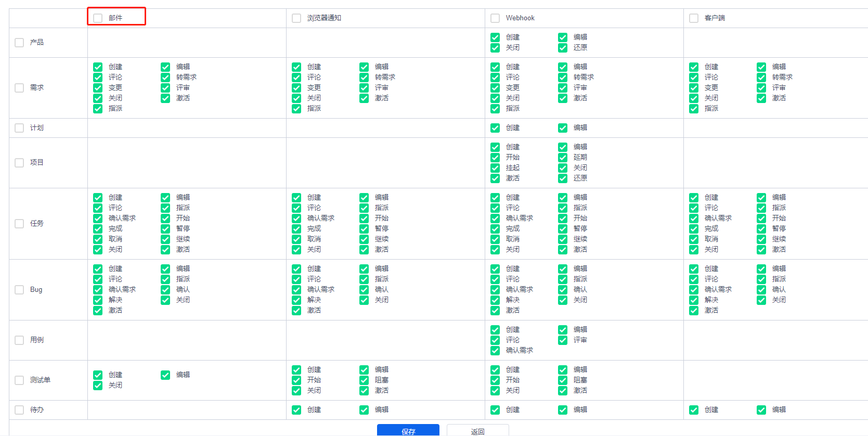Uncheck 产品 Webhook 创建
This screenshot has width=868, height=436.
(495, 37)
